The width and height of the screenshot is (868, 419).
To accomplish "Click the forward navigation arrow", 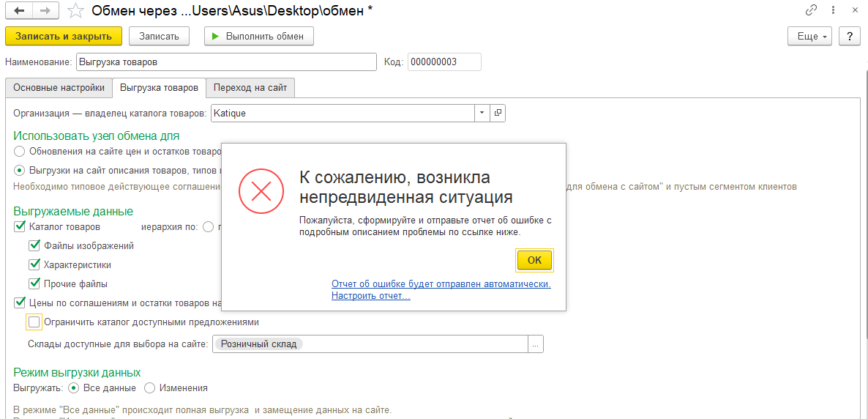I will pos(45,11).
